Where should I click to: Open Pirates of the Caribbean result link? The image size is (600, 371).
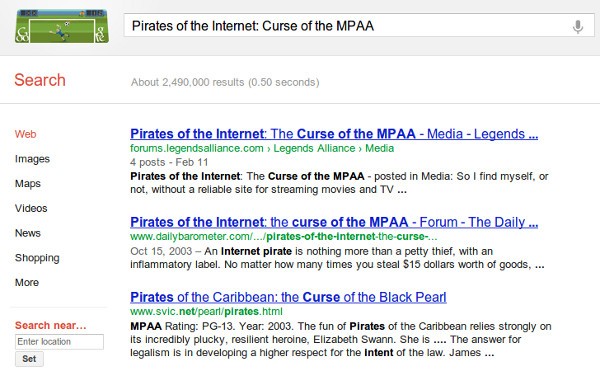click(288, 297)
